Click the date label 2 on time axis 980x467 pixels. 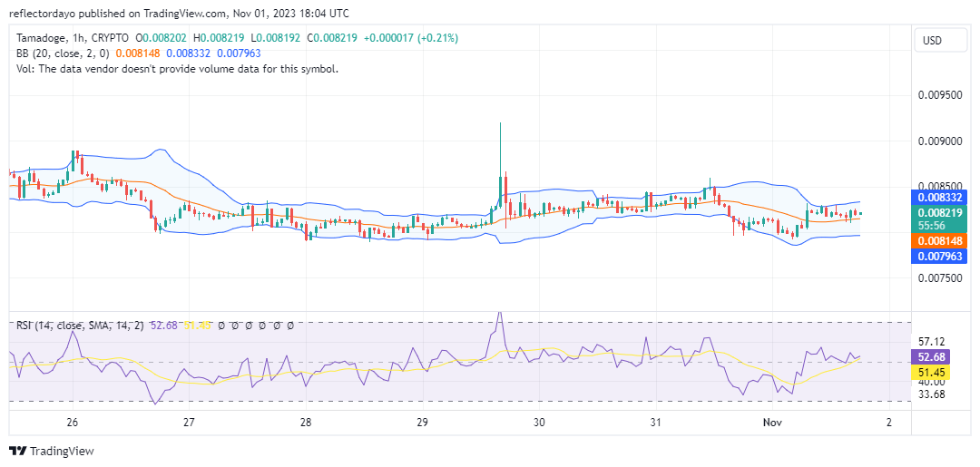pyautogui.click(x=888, y=422)
